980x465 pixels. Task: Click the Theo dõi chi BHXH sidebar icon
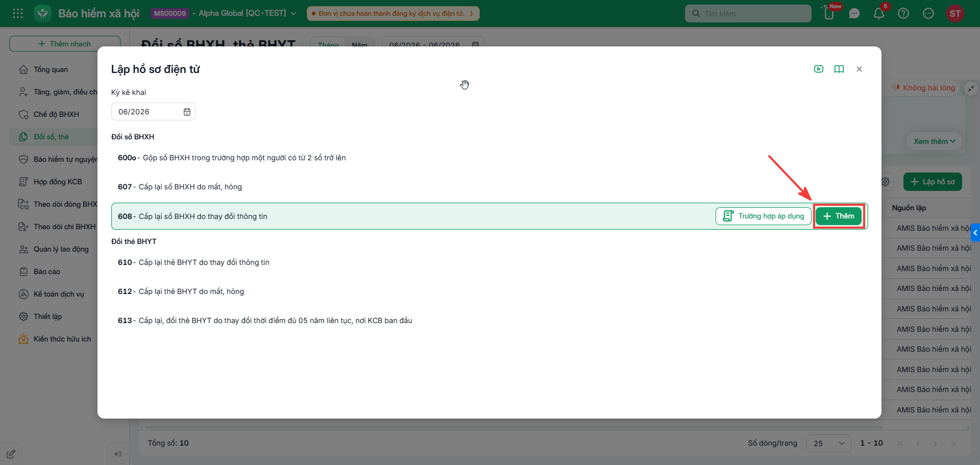click(23, 227)
